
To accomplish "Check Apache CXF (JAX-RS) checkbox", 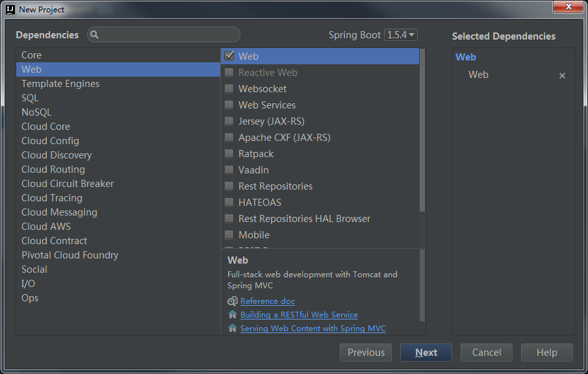I will point(229,137).
